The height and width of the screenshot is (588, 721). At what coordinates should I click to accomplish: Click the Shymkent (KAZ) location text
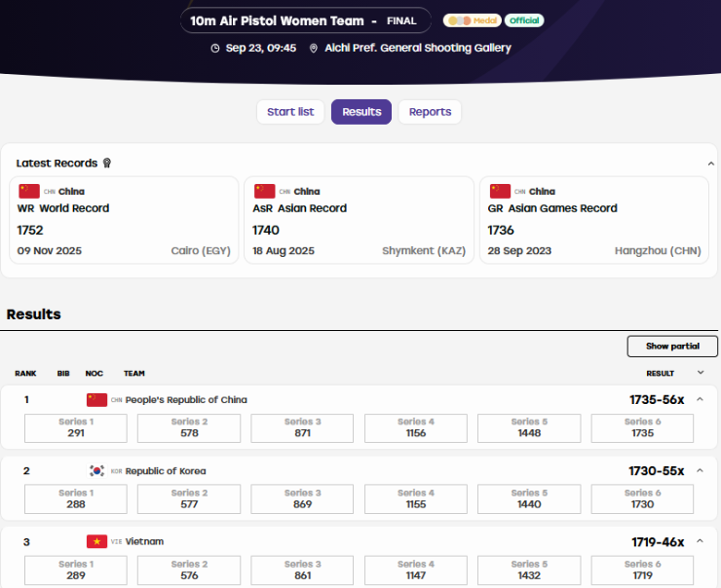click(x=424, y=251)
